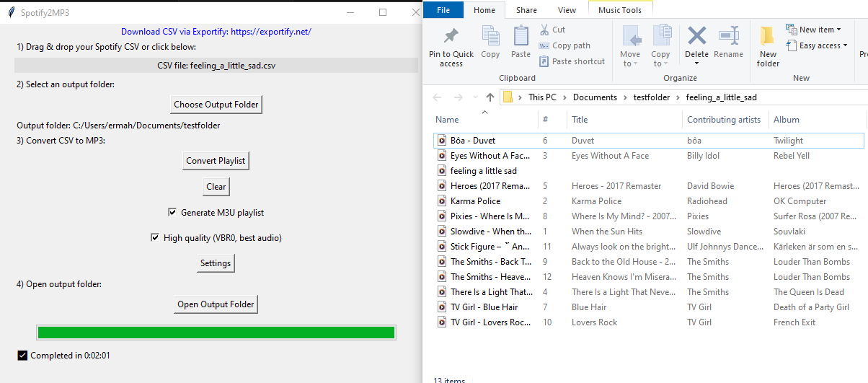Click the Open Output Folder button
This screenshot has width=868, height=383.
[x=216, y=304]
